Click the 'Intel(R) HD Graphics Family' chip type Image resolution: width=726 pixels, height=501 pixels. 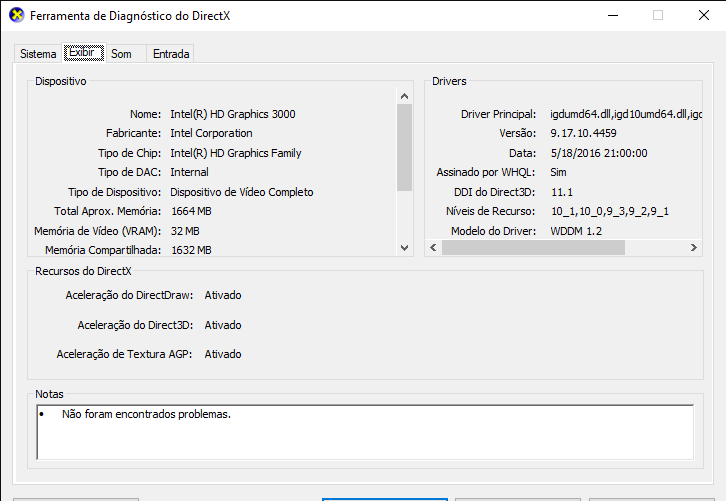236,153
